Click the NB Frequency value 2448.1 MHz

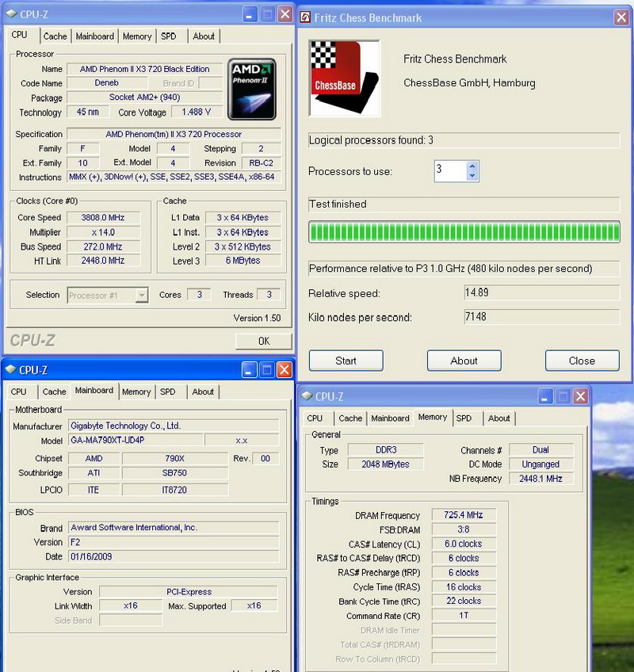click(541, 479)
